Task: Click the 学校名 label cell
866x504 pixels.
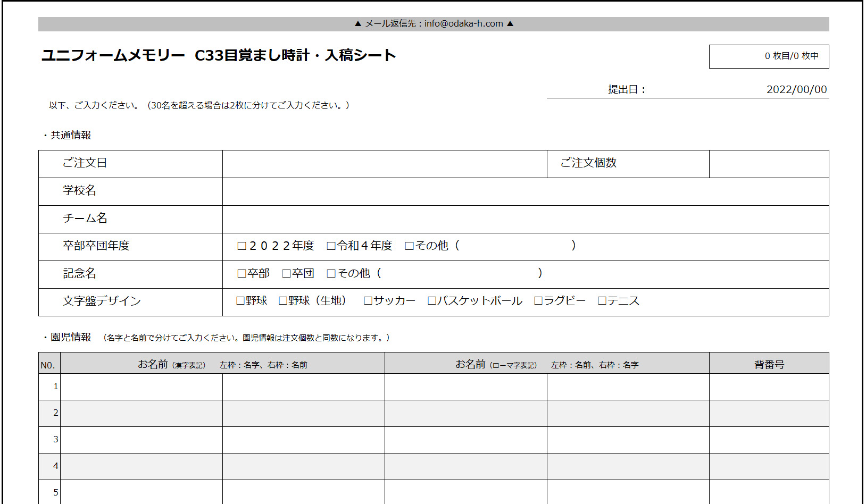Action: [x=130, y=191]
